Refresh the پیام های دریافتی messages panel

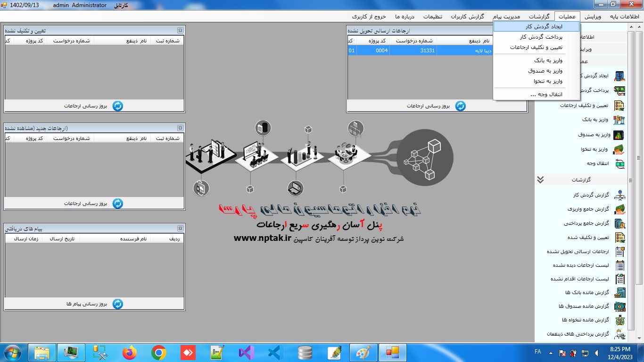pyautogui.click(x=118, y=304)
